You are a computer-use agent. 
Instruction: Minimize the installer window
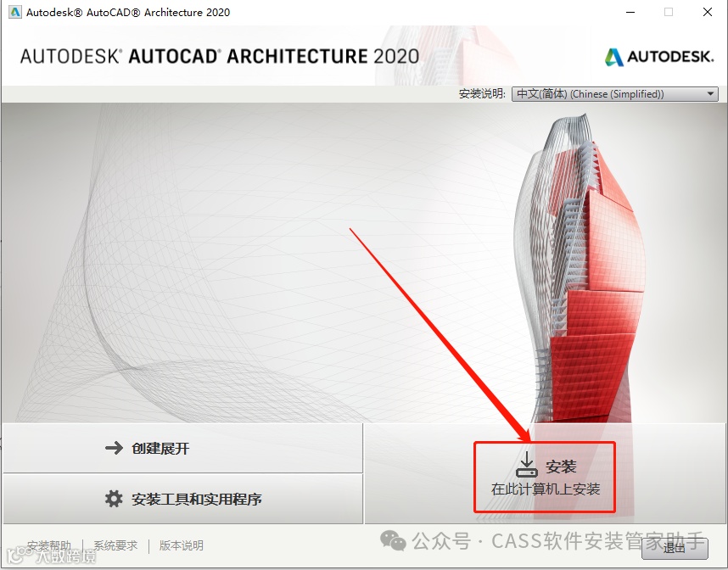tap(630, 12)
